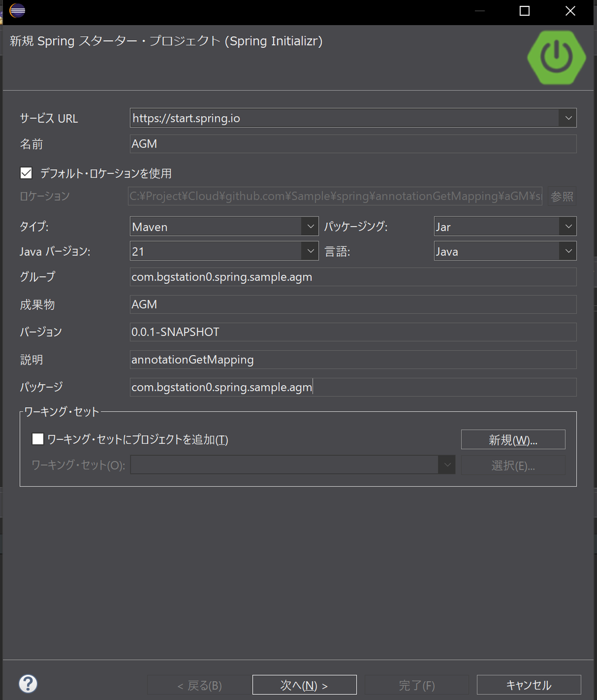Click the パッケージ package name field
597x700 pixels.
coord(353,387)
